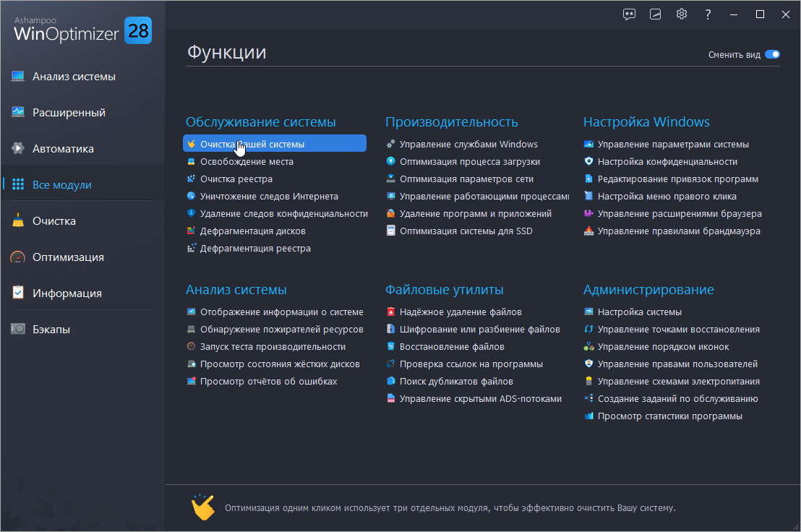
Task: Click icon next to 'Удаление следов конфиденциальности'
Action: click(191, 213)
